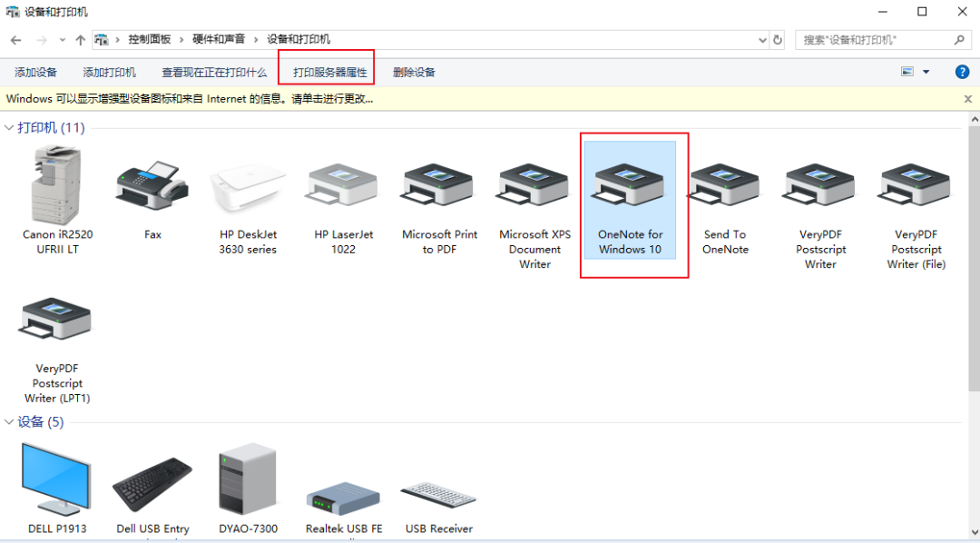Viewport: 980px width, 543px height.
Task: Click the change view layout icon
Action: (x=907, y=72)
